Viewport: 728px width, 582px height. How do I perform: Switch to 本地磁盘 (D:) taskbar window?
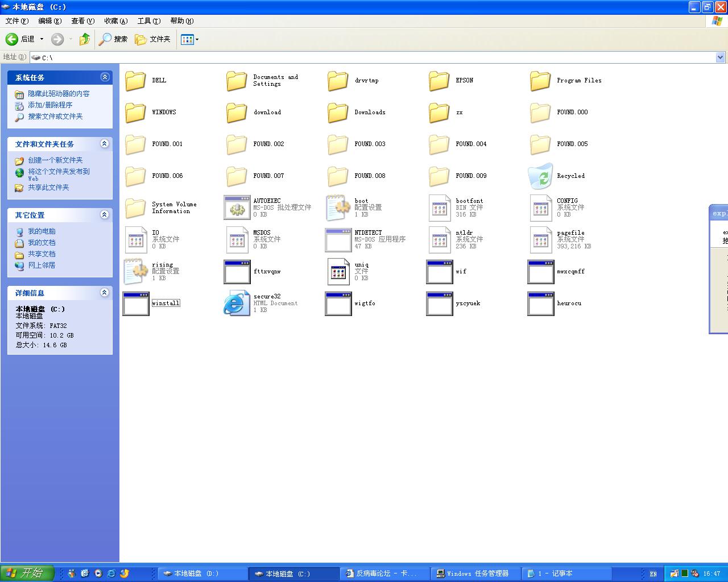[203, 573]
